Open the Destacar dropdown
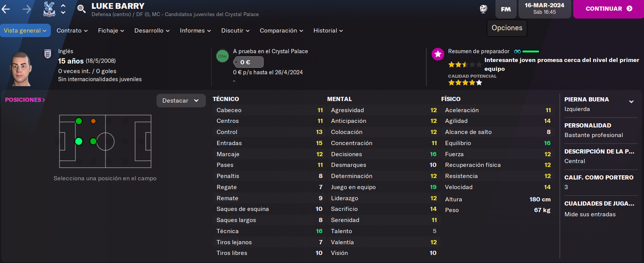The image size is (644, 263). [x=181, y=101]
